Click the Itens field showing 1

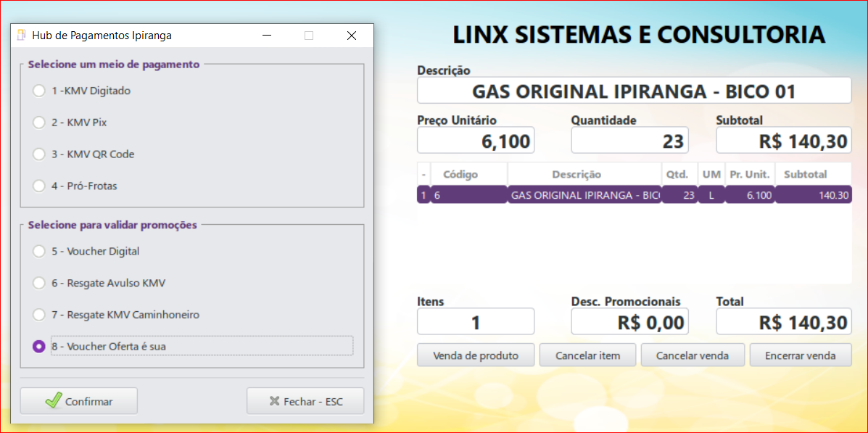(476, 321)
